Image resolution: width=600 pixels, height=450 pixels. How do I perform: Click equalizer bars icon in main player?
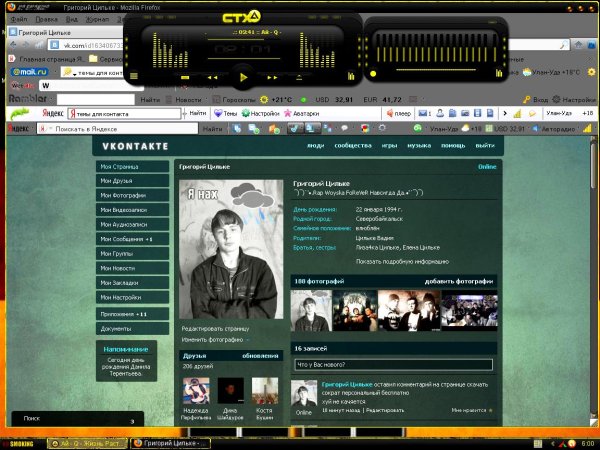[351, 76]
